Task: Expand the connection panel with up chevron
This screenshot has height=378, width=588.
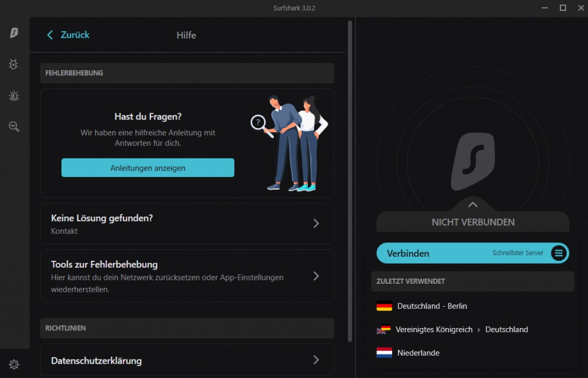Action: coord(473,205)
